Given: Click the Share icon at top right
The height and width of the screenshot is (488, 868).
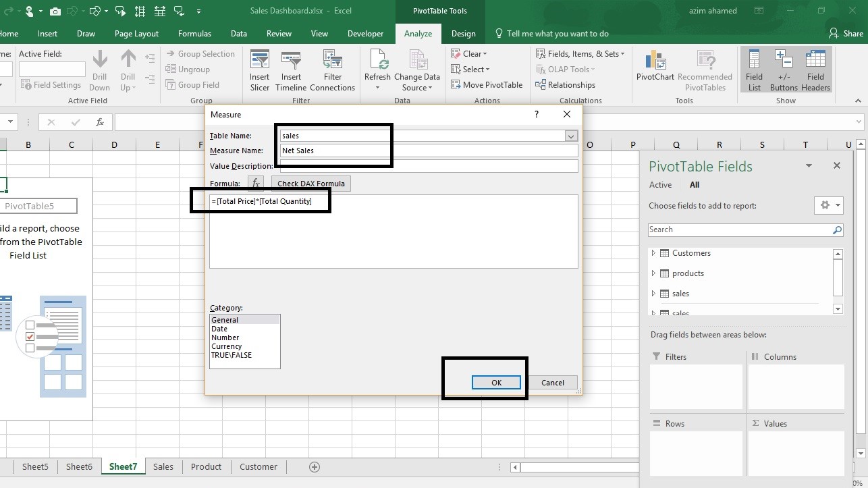Looking at the screenshot, I should click(835, 34).
